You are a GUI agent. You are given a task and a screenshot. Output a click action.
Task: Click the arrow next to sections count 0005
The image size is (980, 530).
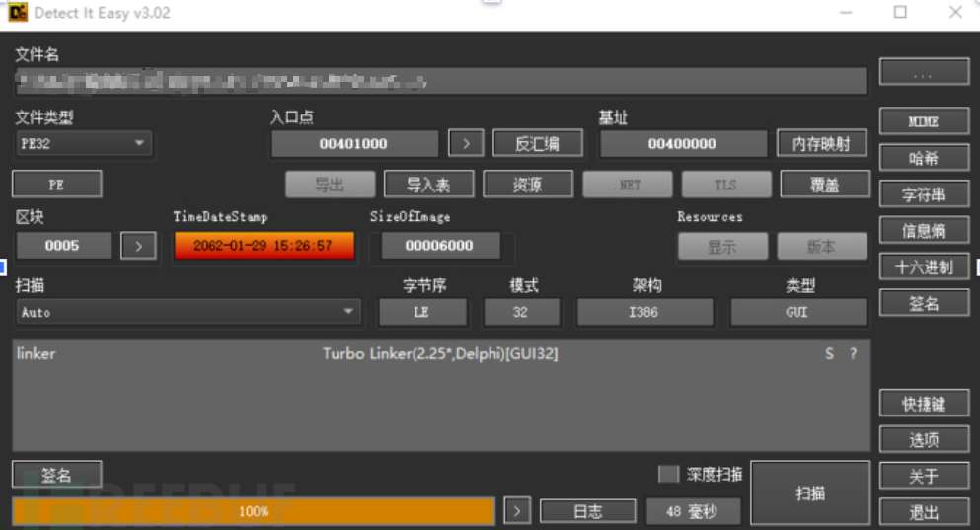pyautogui.click(x=138, y=246)
